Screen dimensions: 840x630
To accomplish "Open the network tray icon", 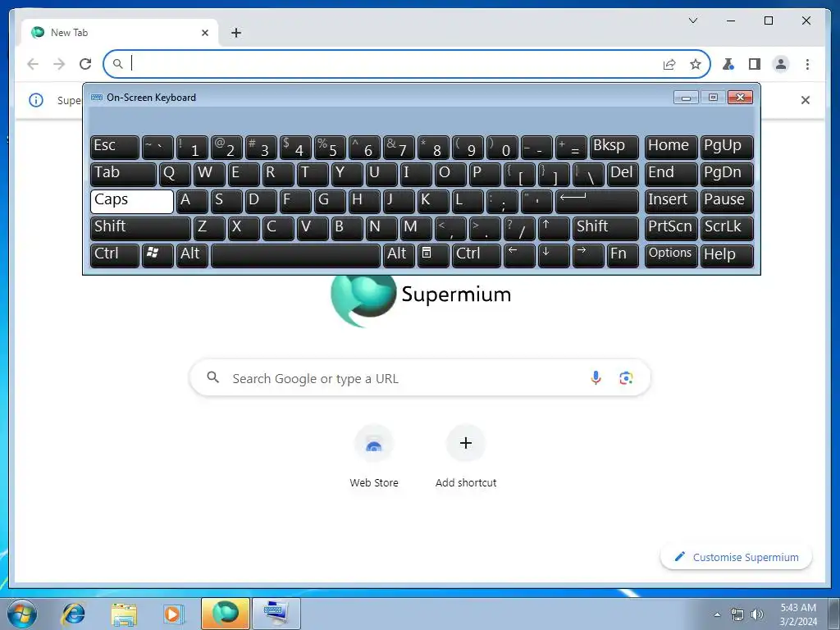I will point(737,614).
